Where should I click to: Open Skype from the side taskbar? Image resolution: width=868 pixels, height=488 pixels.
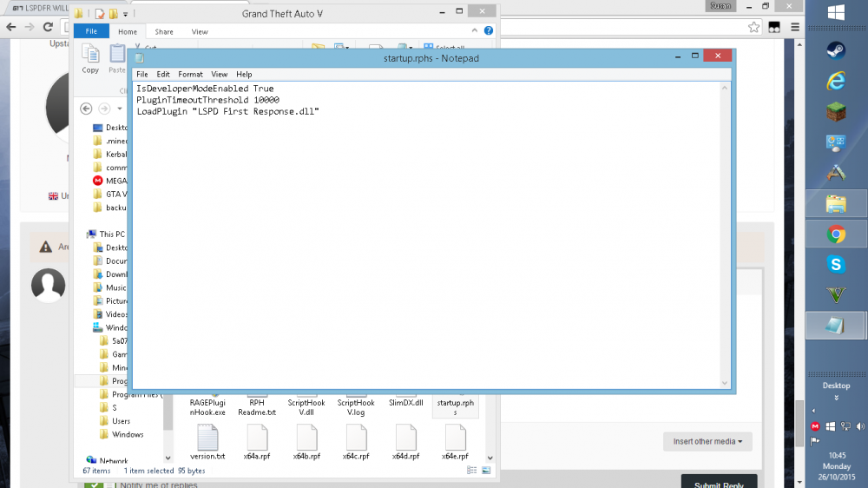click(836, 265)
